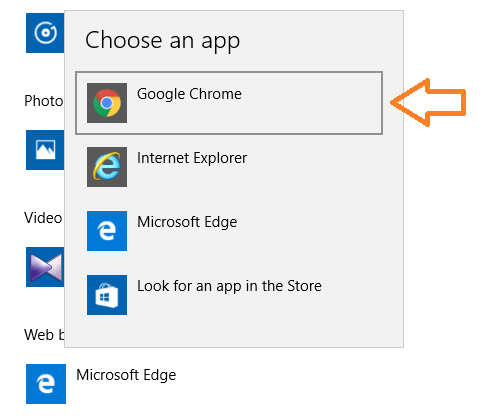Click the "Video" section label
This screenshot has width=488, height=418.
pyautogui.click(x=43, y=218)
